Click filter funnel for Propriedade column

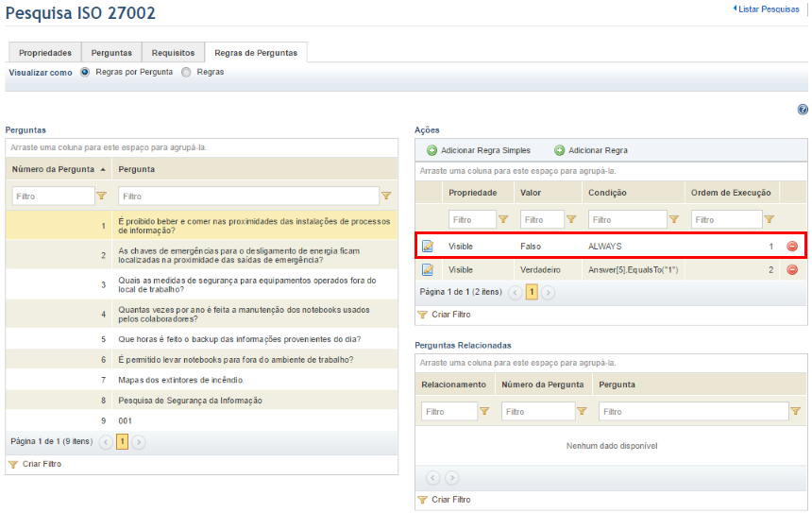click(503, 219)
